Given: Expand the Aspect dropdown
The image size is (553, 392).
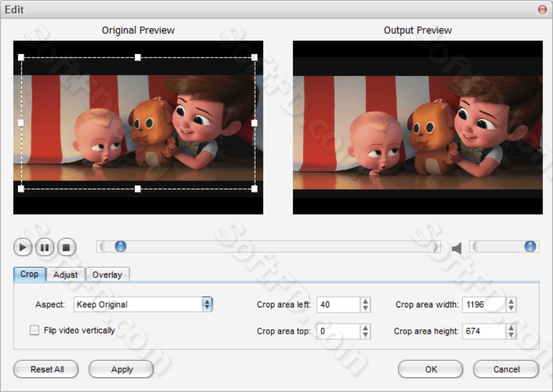Looking at the screenshot, I should (x=207, y=304).
